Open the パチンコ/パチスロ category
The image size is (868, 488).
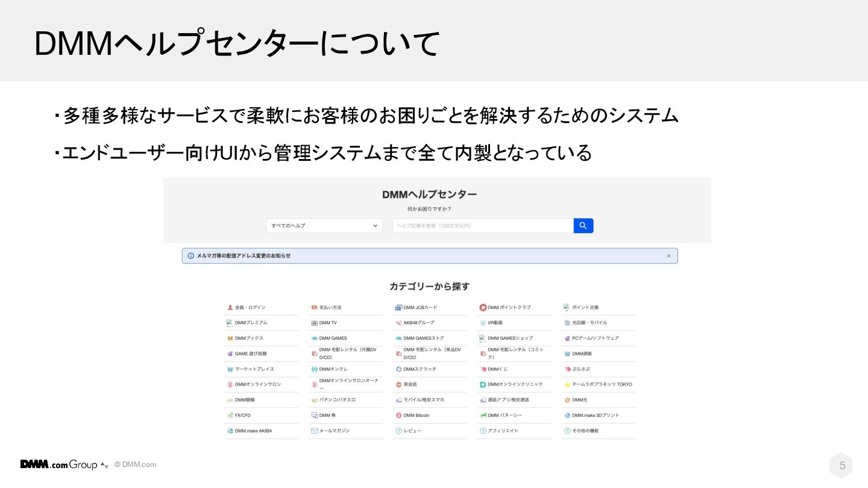pyautogui.click(x=345, y=399)
